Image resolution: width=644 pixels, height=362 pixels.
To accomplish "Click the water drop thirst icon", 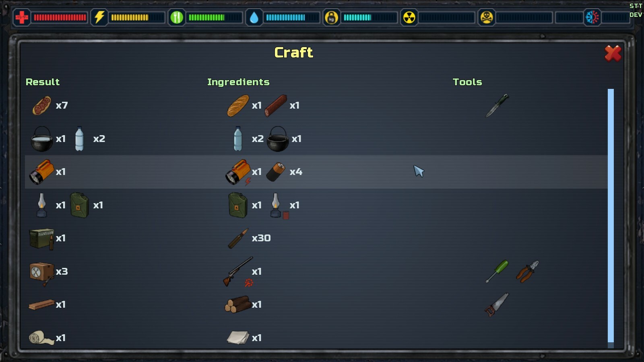I will [x=254, y=17].
